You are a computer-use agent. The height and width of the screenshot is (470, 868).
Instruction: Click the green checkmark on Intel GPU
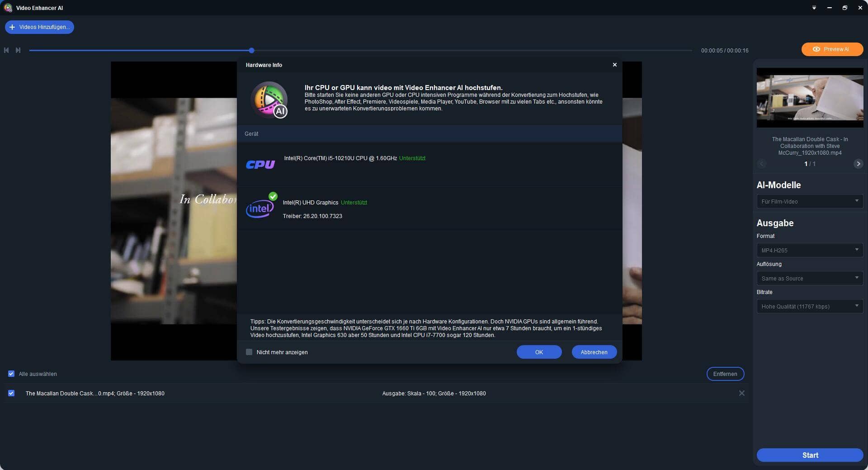click(x=273, y=196)
